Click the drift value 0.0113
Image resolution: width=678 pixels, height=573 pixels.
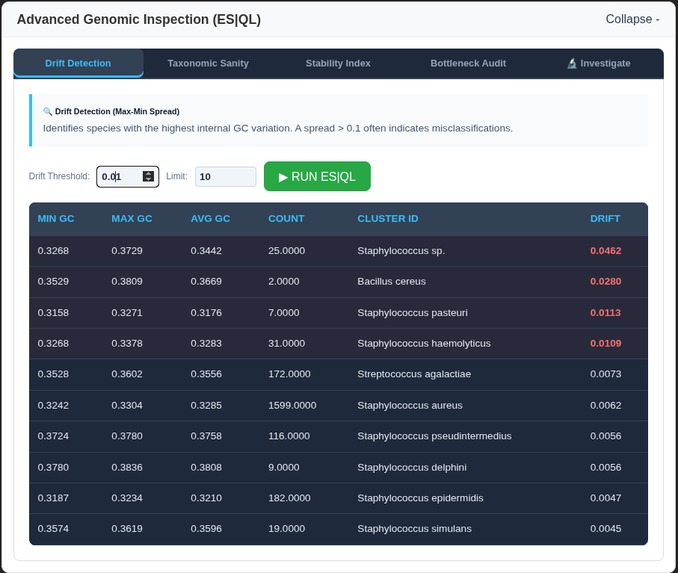(x=605, y=313)
